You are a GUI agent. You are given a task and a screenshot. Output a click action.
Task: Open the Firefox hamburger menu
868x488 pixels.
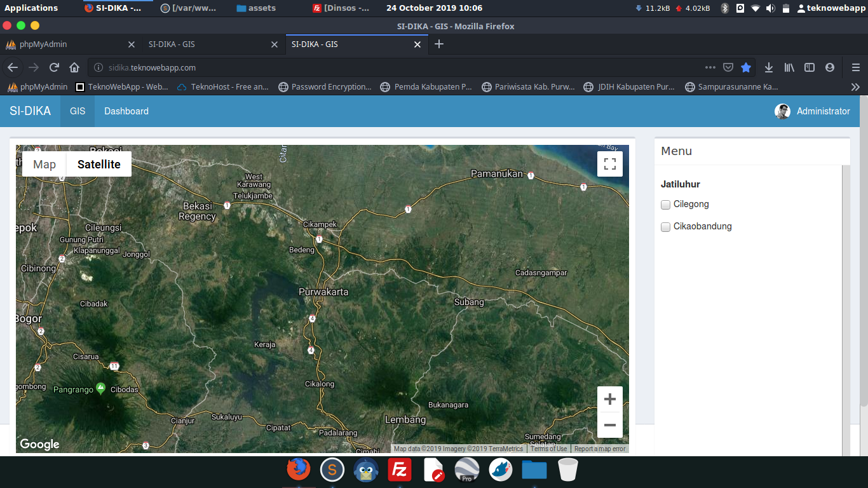click(x=856, y=67)
